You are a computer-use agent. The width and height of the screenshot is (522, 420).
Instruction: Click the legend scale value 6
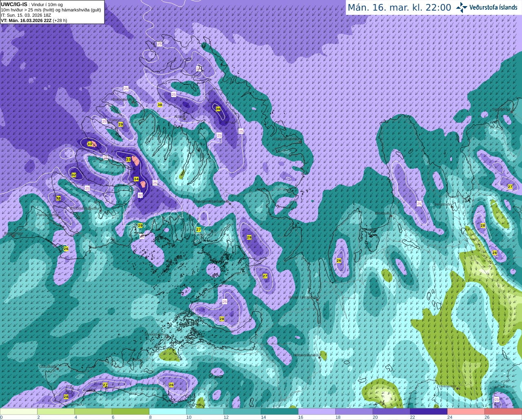click(113, 417)
